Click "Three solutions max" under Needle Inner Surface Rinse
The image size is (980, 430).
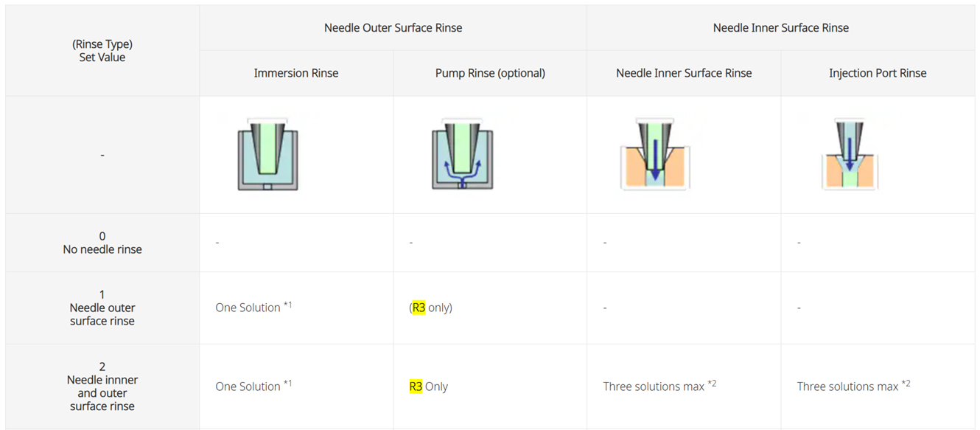pos(654,386)
